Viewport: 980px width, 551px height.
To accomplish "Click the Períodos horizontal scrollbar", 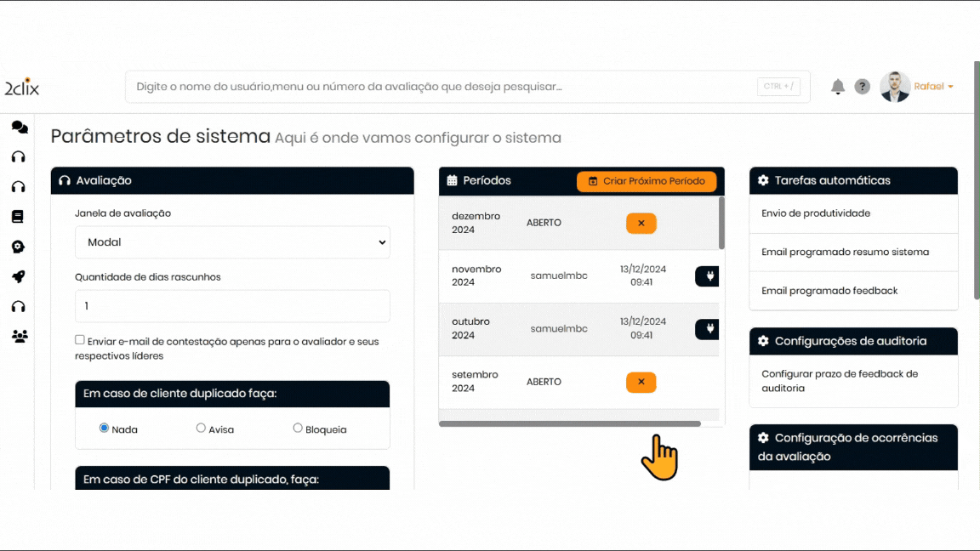I will tap(570, 423).
